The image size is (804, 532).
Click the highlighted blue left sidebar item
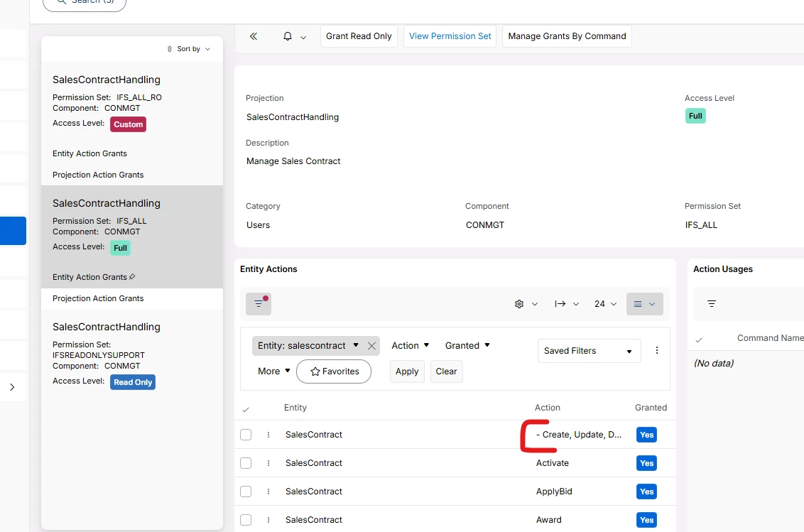tap(13, 231)
